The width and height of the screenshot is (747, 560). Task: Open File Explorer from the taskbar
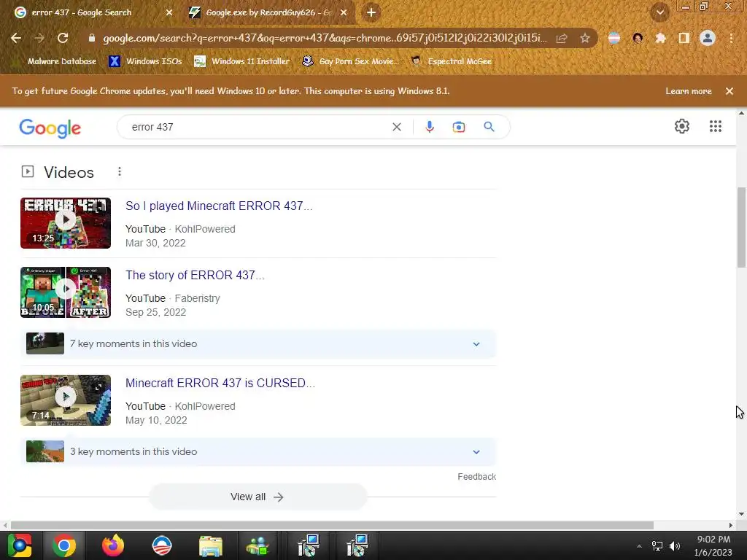[x=211, y=545]
